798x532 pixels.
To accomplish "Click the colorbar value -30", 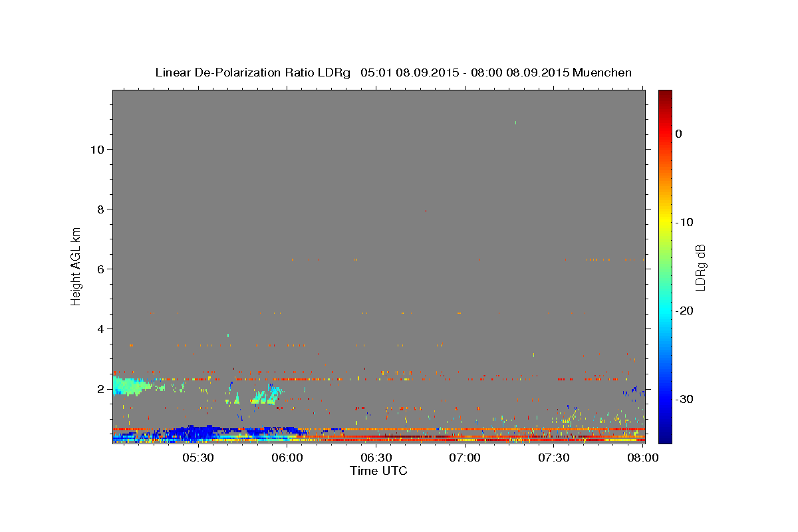I will click(686, 399).
